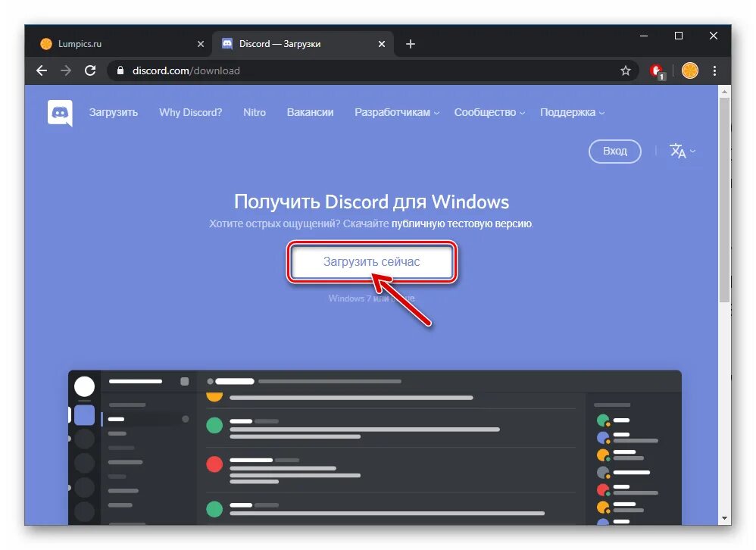Open the публичную тестовую версию link
The height and width of the screenshot is (550, 756).
click(x=461, y=223)
